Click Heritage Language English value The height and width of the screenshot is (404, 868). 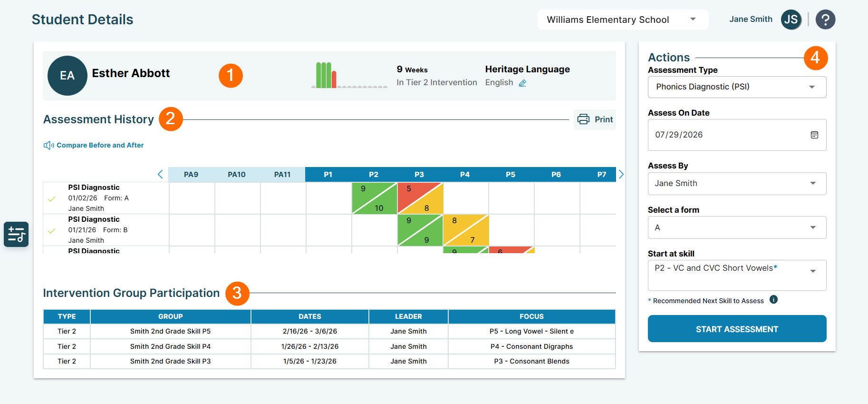pyautogui.click(x=499, y=83)
